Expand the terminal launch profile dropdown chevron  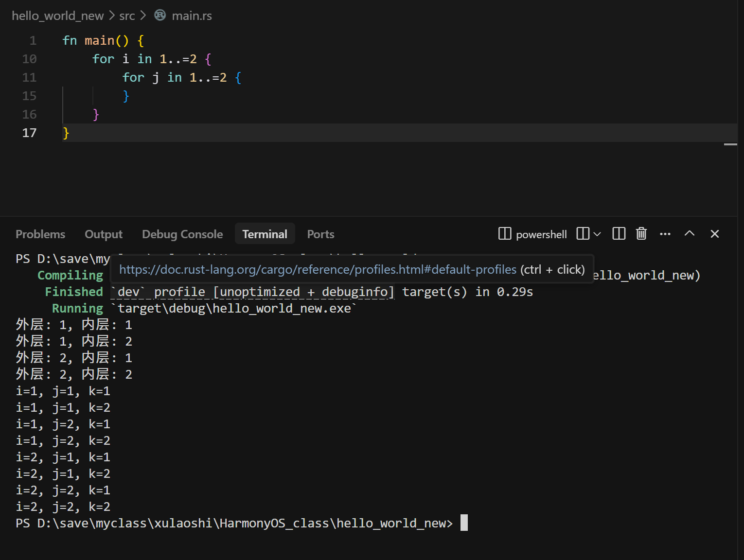(597, 234)
